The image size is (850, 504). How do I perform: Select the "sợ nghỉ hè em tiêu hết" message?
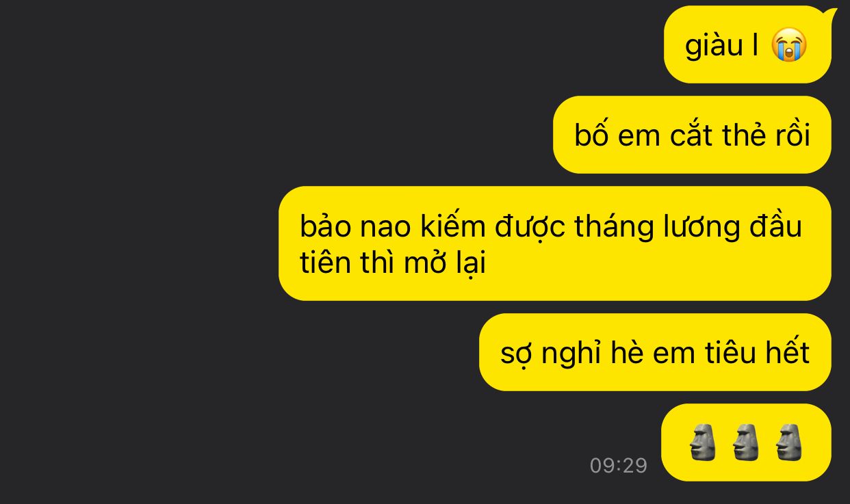tap(655, 352)
